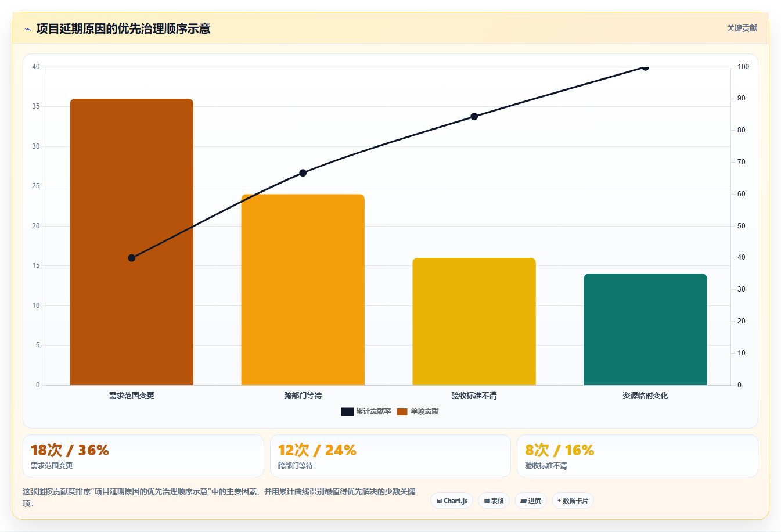Click the right axis value 50

(x=742, y=226)
